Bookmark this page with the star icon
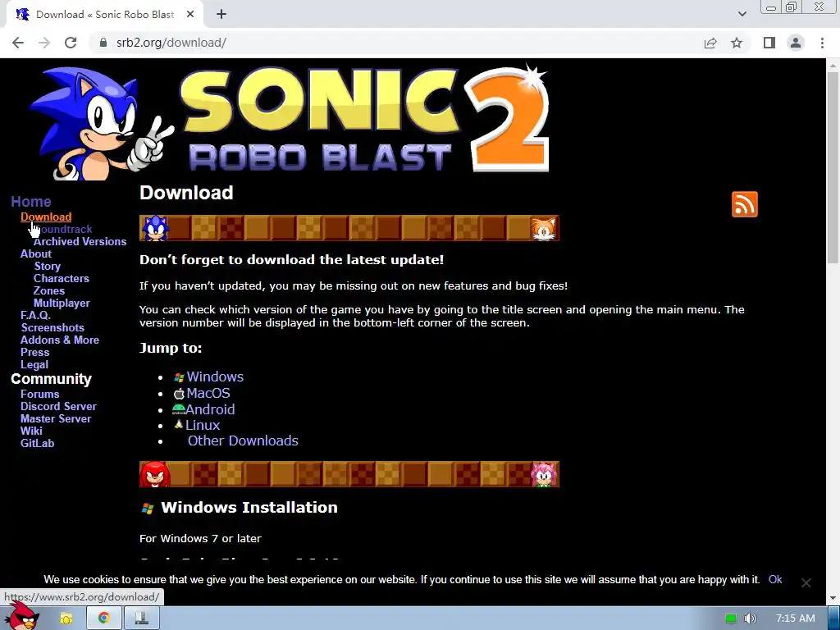This screenshot has width=840, height=630. (737, 43)
